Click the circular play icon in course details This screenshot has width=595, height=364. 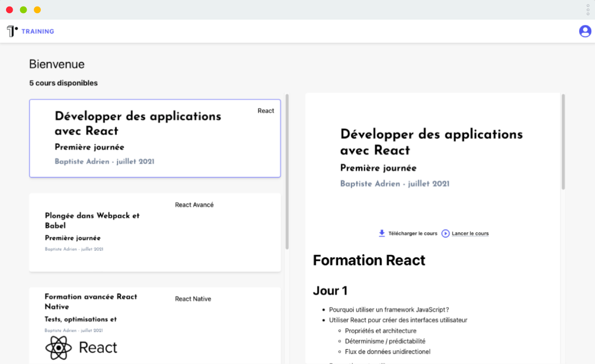coord(445,233)
